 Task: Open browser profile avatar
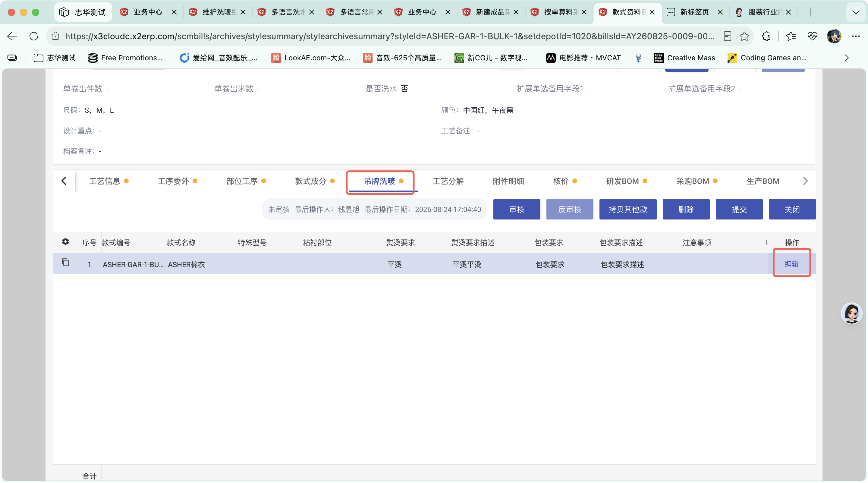834,36
